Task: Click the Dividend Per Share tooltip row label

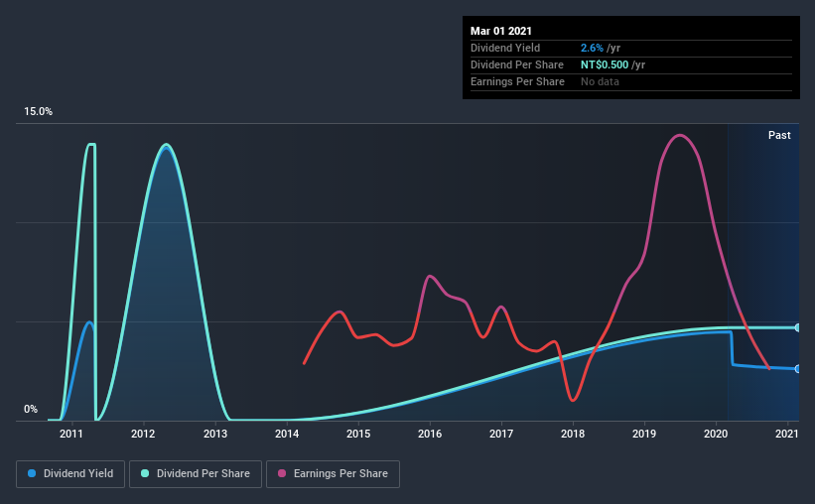Action: [x=517, y=64]
